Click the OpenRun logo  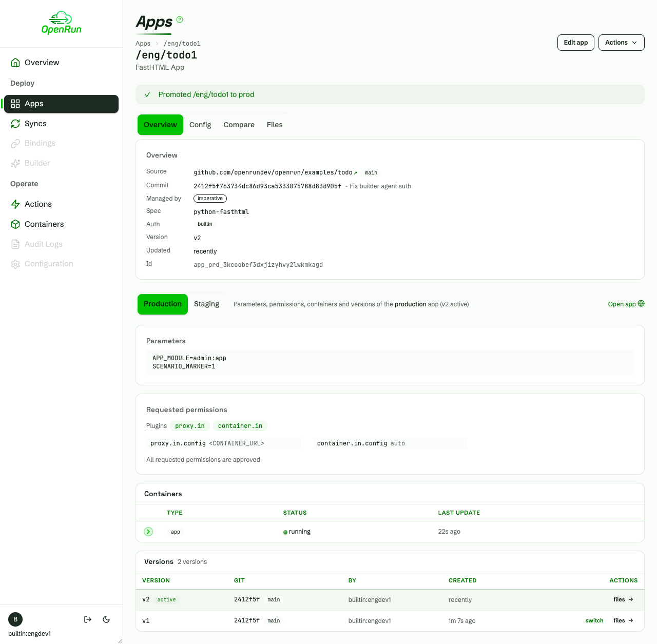coord(62,23)
